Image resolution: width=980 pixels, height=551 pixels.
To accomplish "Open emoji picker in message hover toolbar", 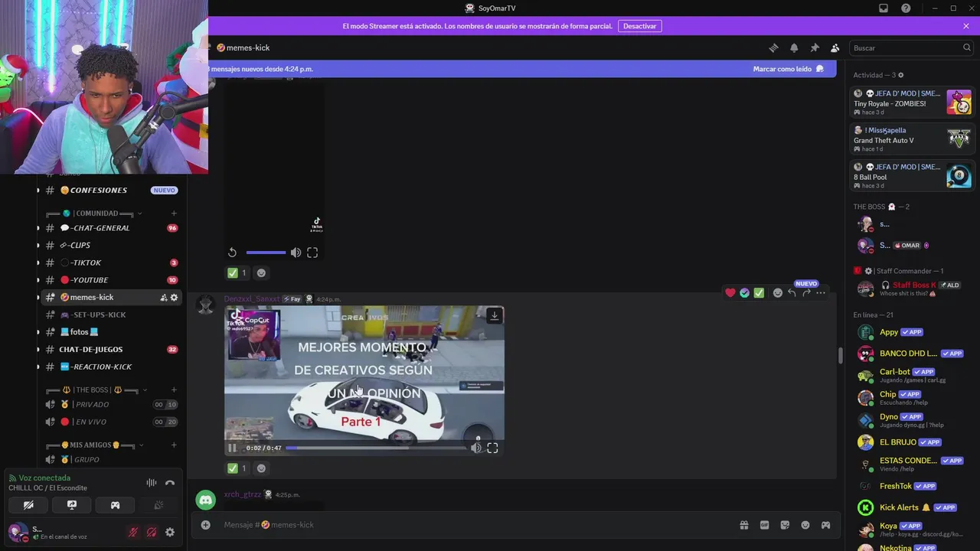I will click(777, 292).
